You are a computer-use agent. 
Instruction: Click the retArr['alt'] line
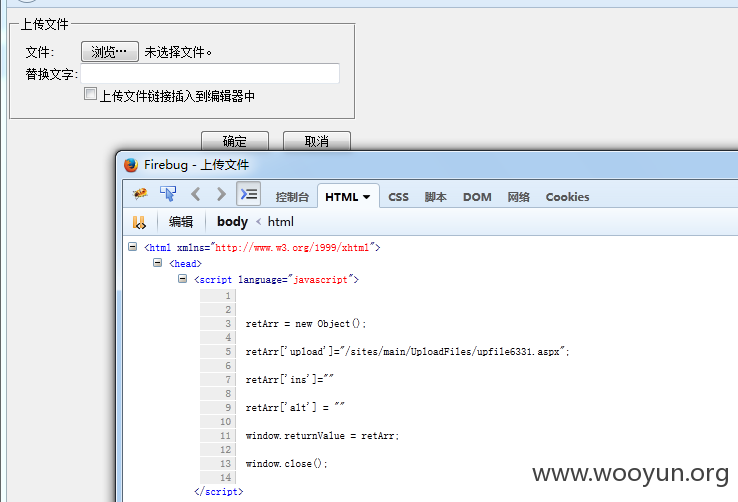295,407
